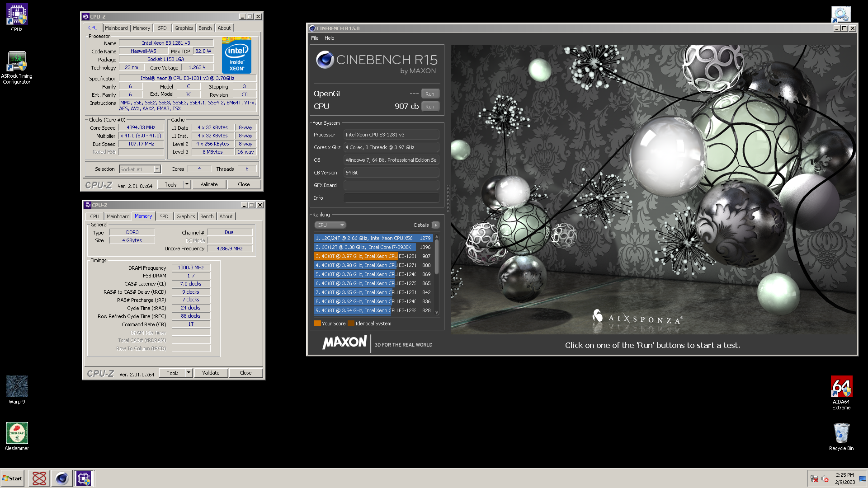Open the Memory tab in top CPU-Z window
The image size is (868, 488).
[x=142, y=28]
